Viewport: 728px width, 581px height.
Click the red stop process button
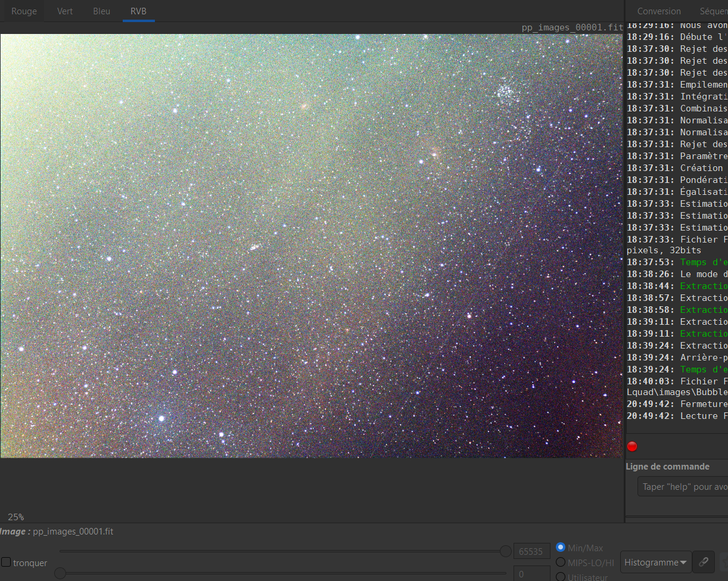click(x=632, y=446)
